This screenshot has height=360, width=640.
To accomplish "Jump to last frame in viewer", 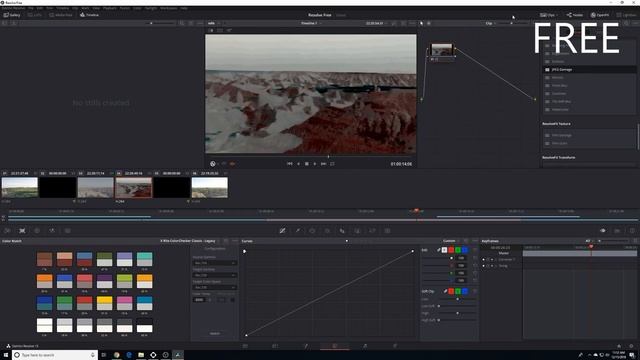I will click(323, 164).
